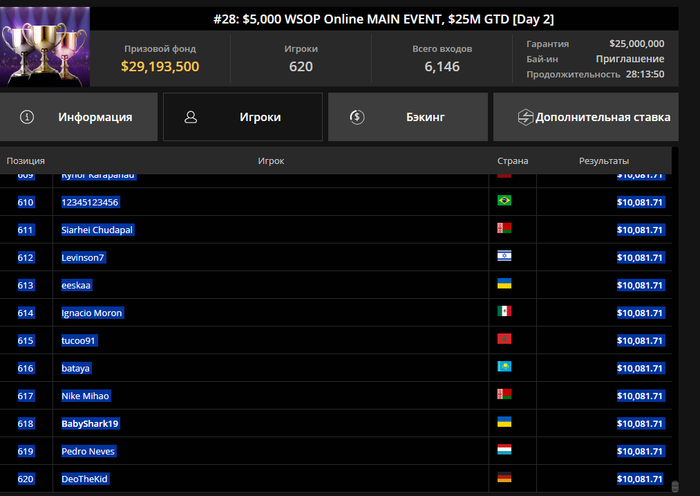Select player Siarhei Chudapal
Screen dimensions: 700x496
click(x=97, y=230)
